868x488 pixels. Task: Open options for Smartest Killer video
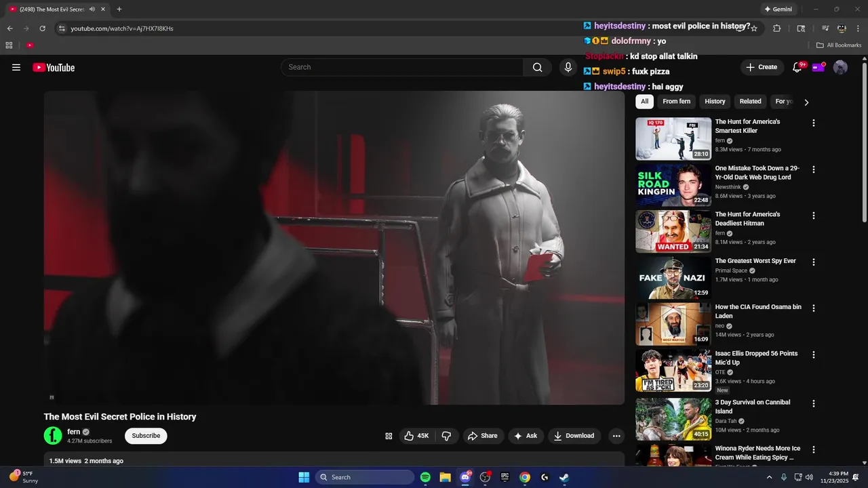(x=814, y=123)
